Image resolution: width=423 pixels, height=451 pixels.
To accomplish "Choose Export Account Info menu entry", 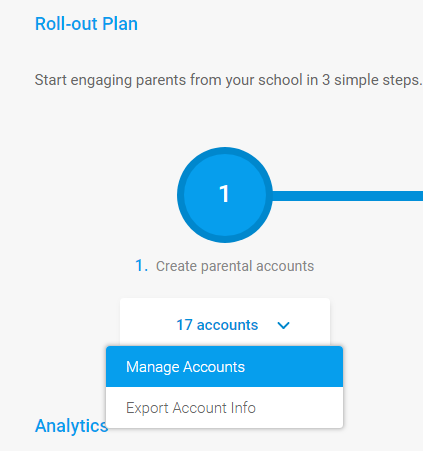I will 224,408.
